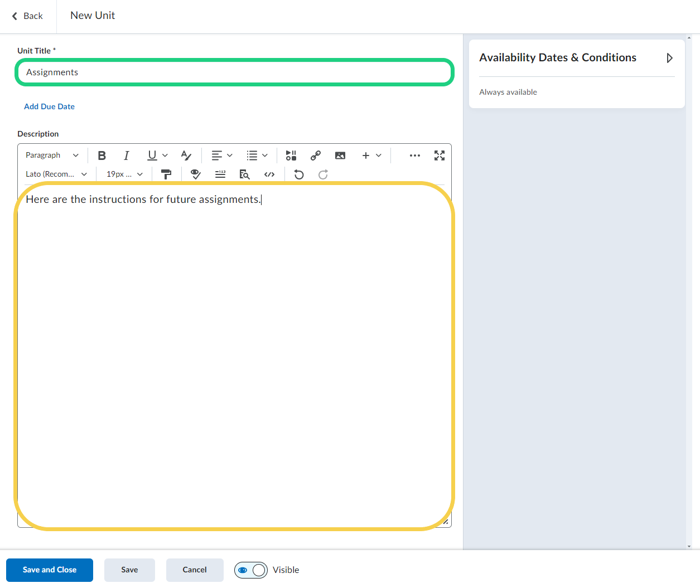Undo the last edit
This screenshot has height=588, width=700.
coord(299,174)
